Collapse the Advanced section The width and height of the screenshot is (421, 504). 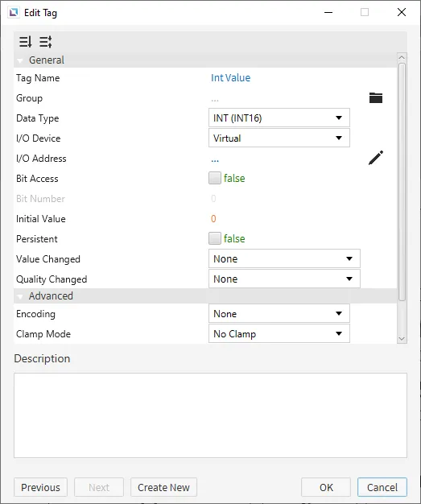[x=20, y=296]
